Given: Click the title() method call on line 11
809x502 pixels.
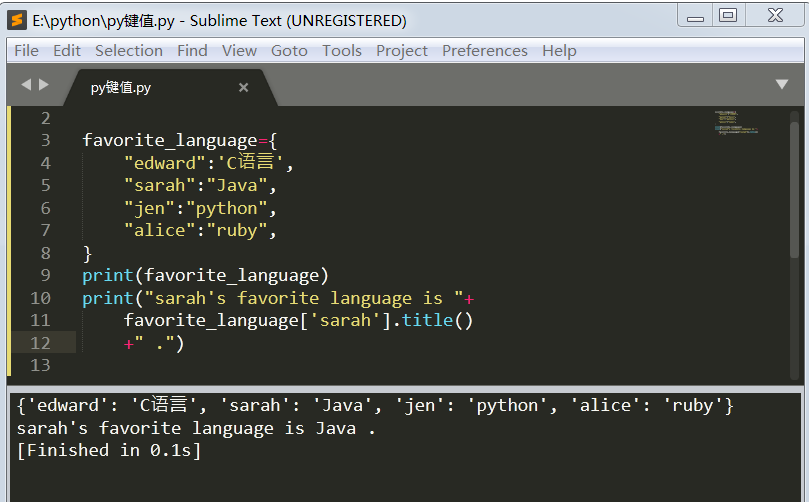Looking at the screenshot, I should point(437,320).
